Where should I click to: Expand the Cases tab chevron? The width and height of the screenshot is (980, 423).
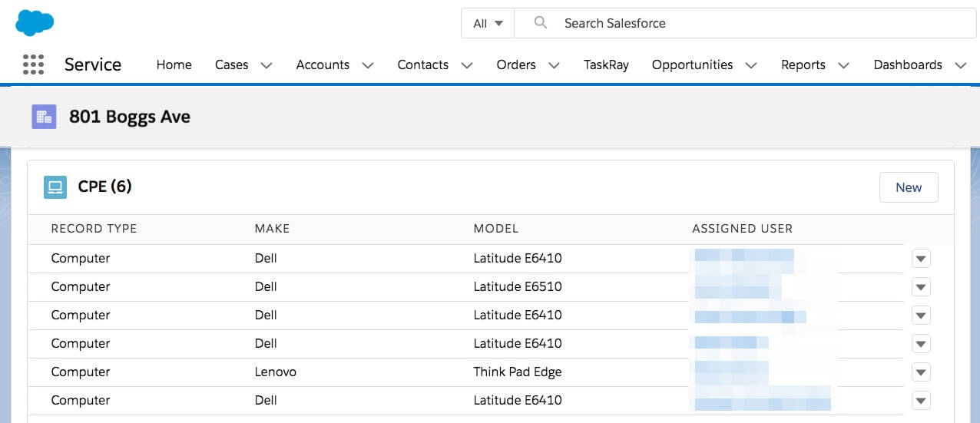click(x=267, y=65)
